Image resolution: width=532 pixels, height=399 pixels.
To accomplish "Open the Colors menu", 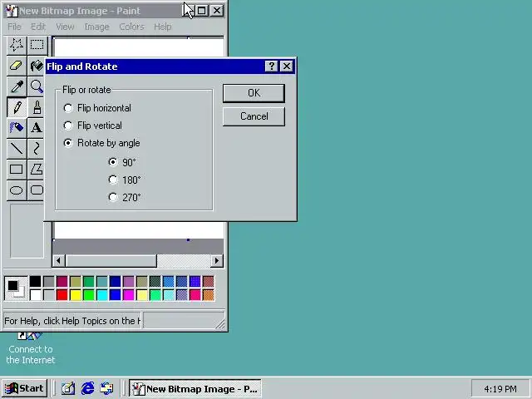I will point(131,27).
